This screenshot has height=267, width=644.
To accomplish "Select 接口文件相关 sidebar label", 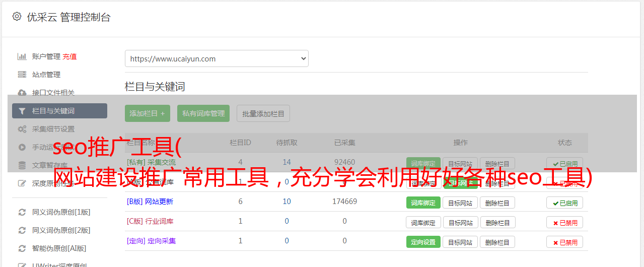I will pyautogui.click(x=53, y=93).
